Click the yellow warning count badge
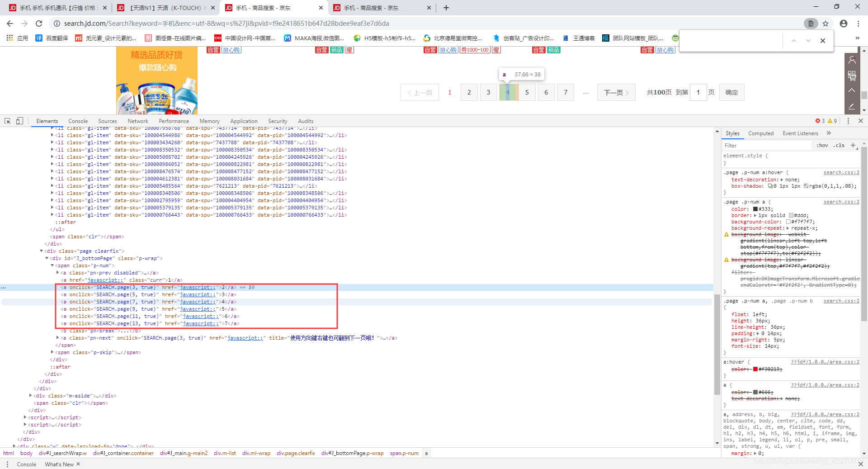 832,121
